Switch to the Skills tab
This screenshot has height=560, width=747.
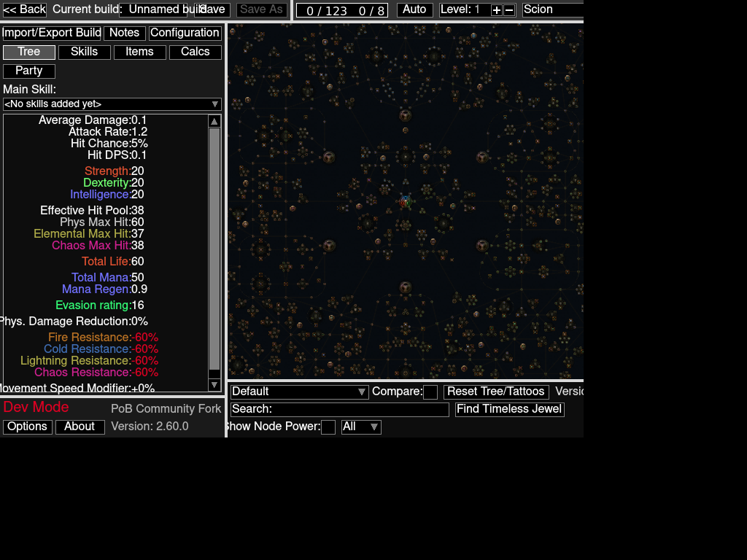(x=85, y=52)
